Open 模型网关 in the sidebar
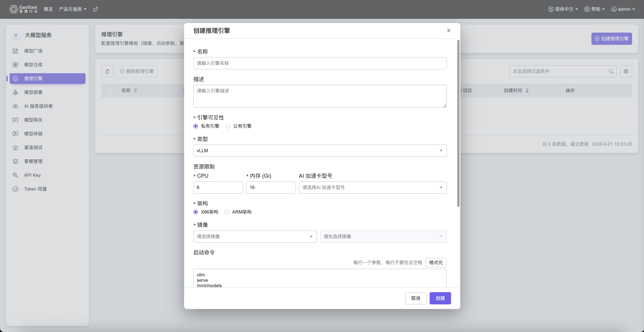The width and height of the screenshot is (644, 332). coord(48,120)
